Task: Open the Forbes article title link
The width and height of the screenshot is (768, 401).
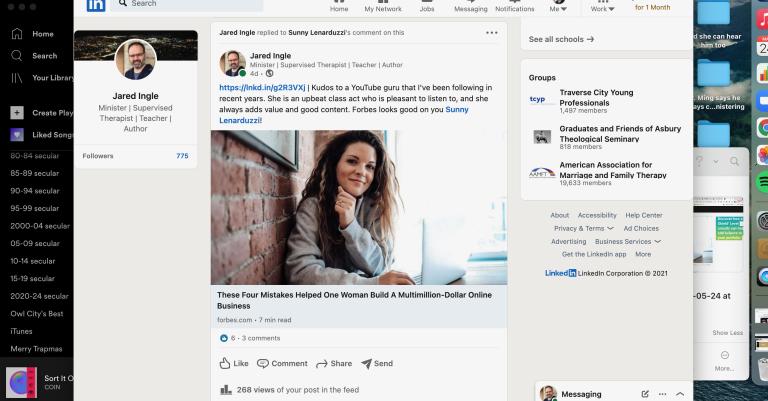Action: (x=354, y=300)
